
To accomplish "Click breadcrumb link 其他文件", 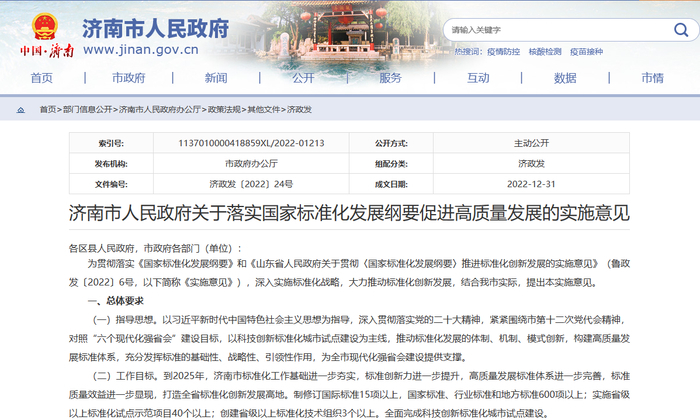I will pyautogui.click(x=264, y=109).
